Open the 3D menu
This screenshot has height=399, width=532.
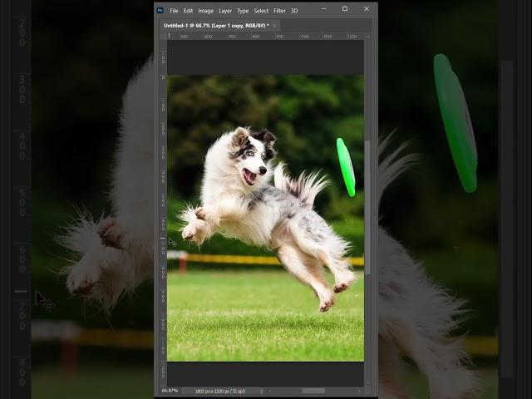pyautogui.click(x=294, y=11)
